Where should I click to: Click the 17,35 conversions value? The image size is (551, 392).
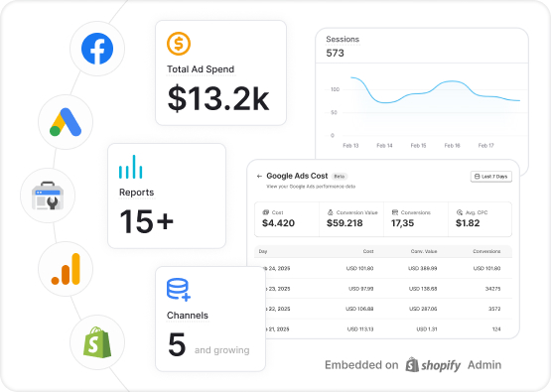(403, 223)
